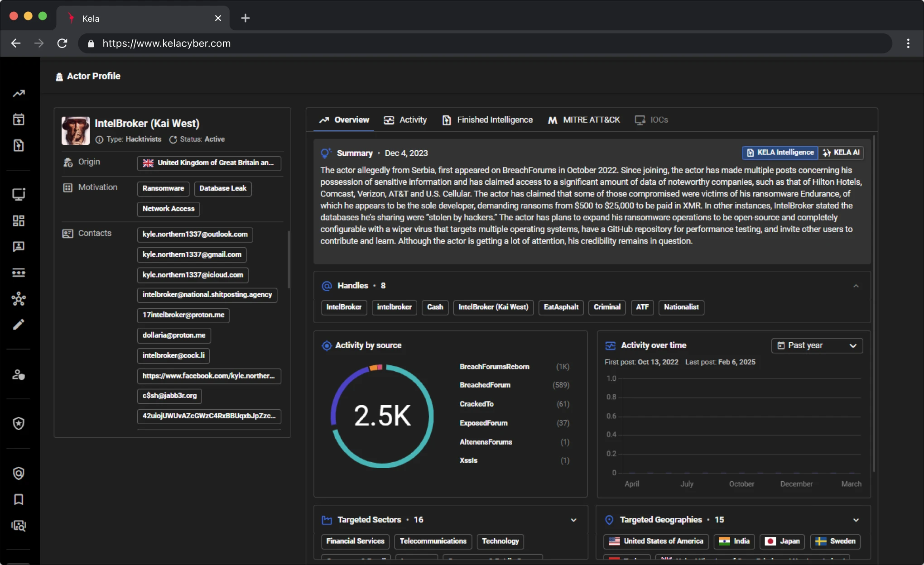Viewport: 924px width, 565px height.
Task: Open the Facebook kyle.norther contact link
Action: coord(209,376)
